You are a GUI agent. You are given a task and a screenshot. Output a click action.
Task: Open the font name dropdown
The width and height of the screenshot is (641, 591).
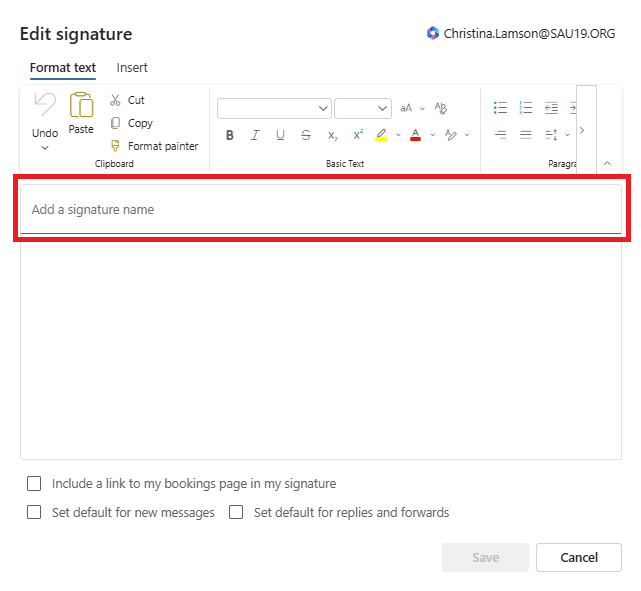274,108
